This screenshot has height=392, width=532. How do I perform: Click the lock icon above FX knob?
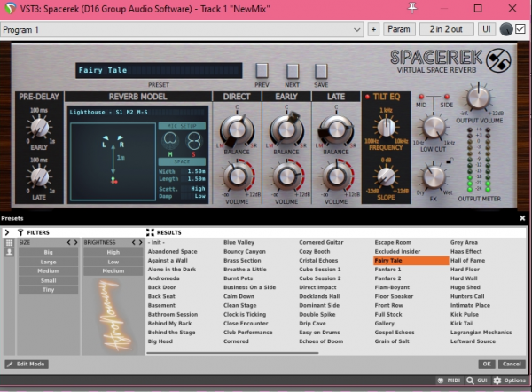tap(450, 161)
